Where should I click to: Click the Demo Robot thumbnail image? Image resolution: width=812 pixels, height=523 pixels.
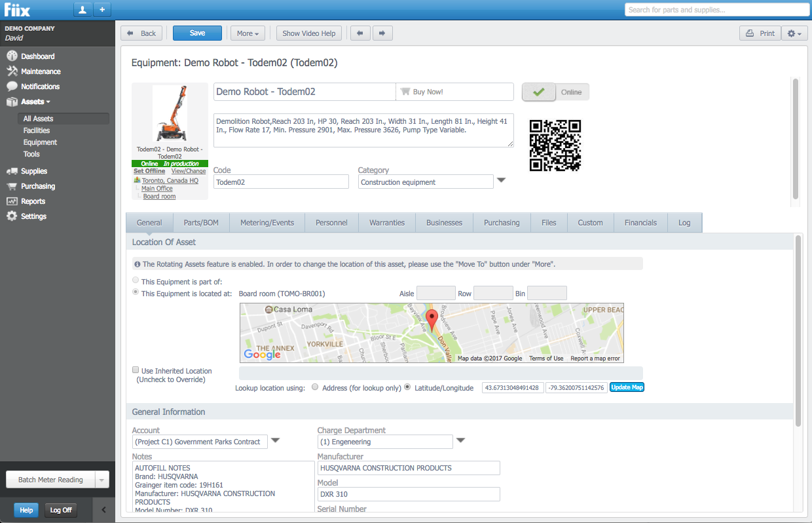[170, 113]
